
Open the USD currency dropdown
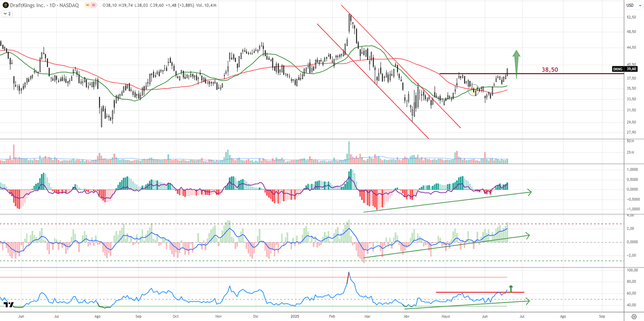point(634,5)
